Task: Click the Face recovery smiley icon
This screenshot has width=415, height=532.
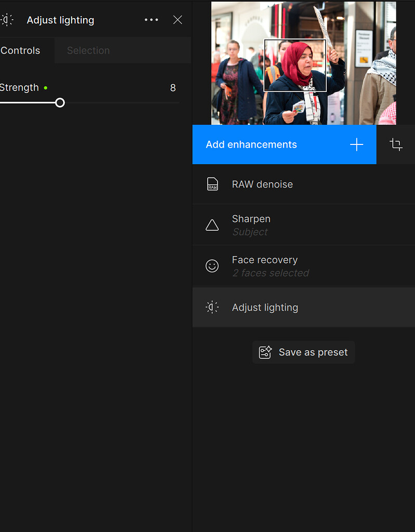Action: point(212,266)
